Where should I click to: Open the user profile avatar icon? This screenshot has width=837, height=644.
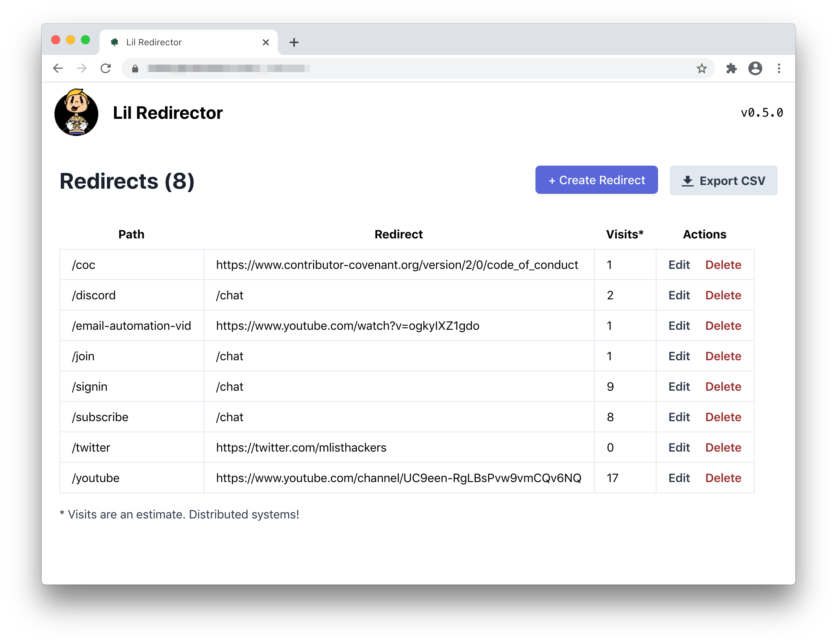pyautogui.click(x=755, y=68)
